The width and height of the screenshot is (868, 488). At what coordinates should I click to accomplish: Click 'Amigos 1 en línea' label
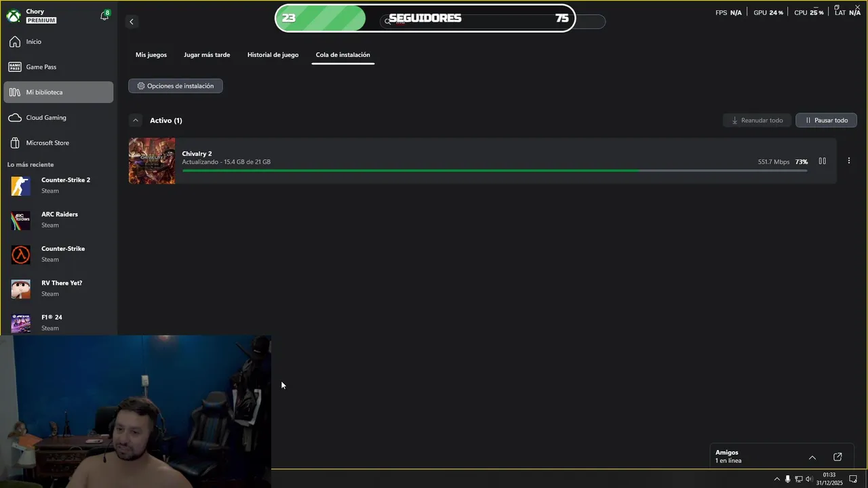(728, 457)
